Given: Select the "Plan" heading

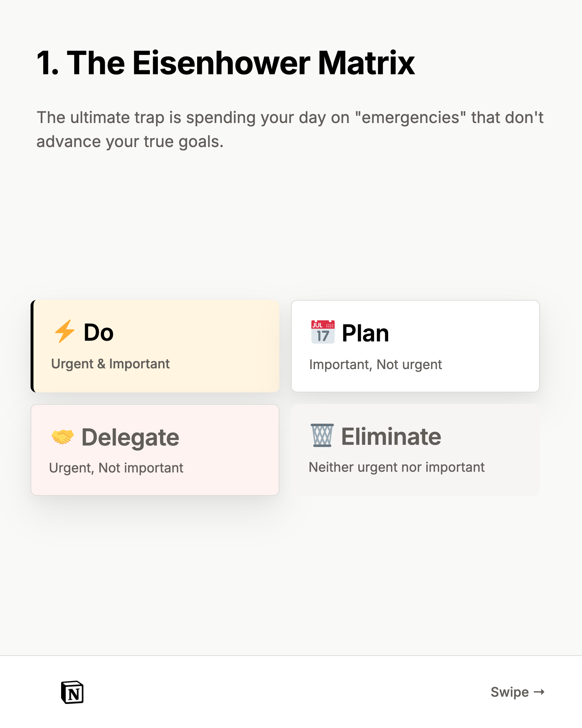Looking at the screenshot, I should [365, 333].
